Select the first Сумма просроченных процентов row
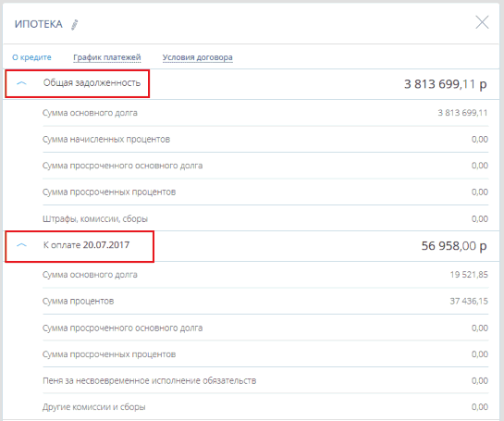Viewport: 504px width, 421px height. click(x=265, y=192)
